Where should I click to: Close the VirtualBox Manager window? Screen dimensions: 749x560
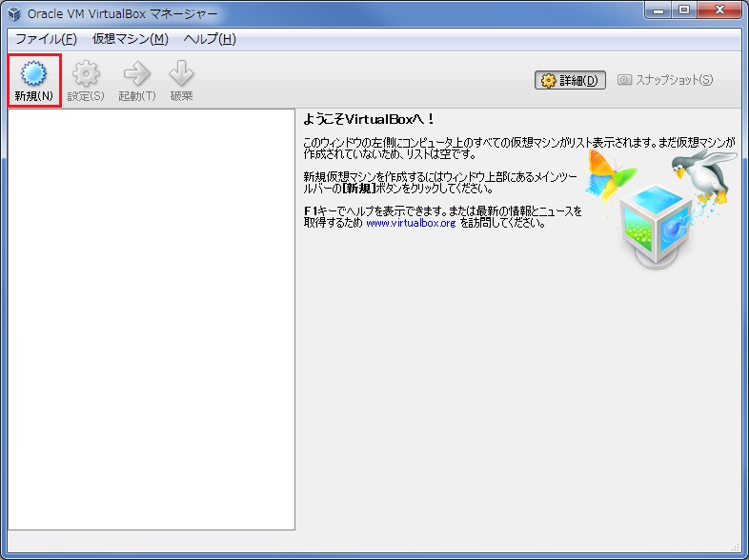point(719,10)
